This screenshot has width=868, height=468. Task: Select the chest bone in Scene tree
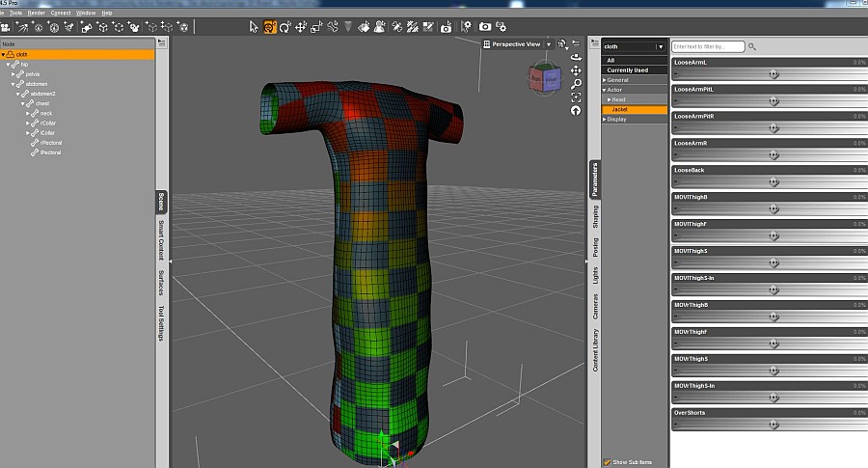tap(42, 103)
